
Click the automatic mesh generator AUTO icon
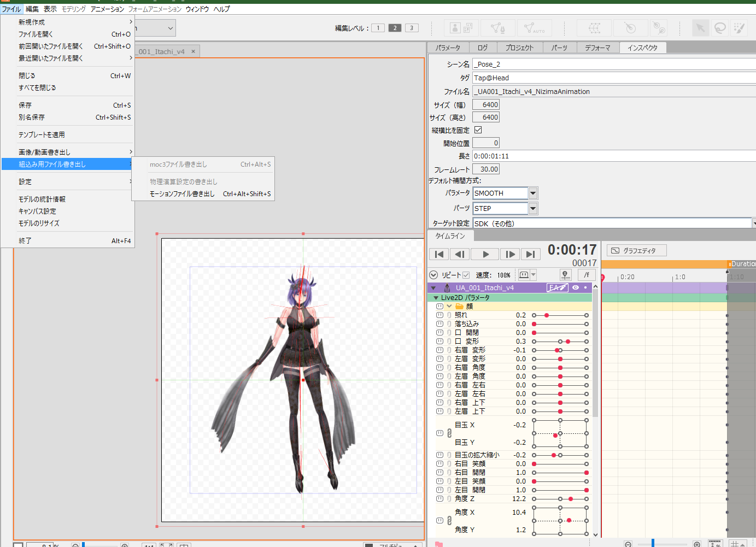(x=534, y=28)
